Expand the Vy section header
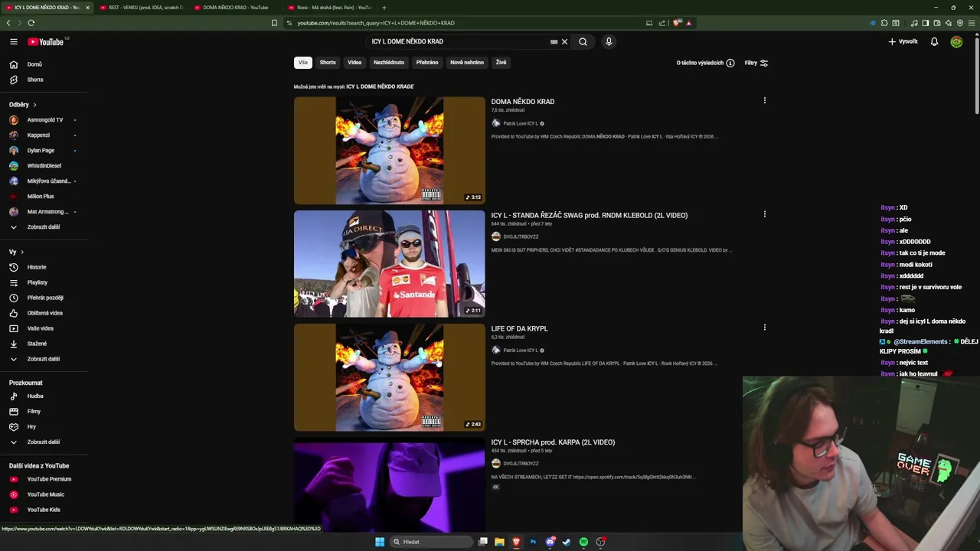Viewport: 980px width, 551px height. pyautogui.click(x=16, y=252)
